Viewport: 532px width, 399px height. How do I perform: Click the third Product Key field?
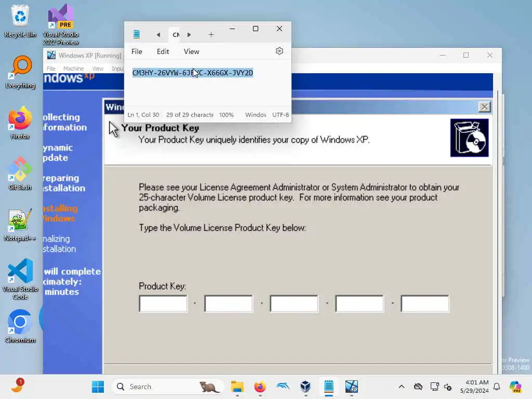click(x=294, y=303)
